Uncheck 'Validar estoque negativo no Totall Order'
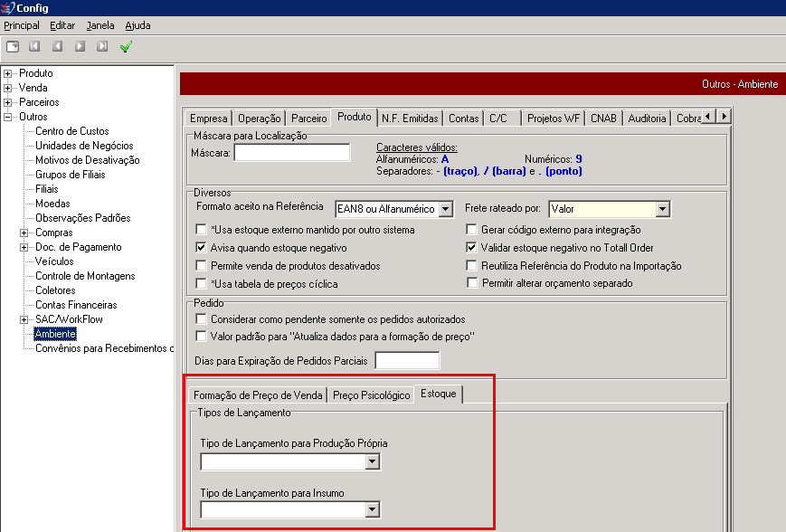 (471, 247)
